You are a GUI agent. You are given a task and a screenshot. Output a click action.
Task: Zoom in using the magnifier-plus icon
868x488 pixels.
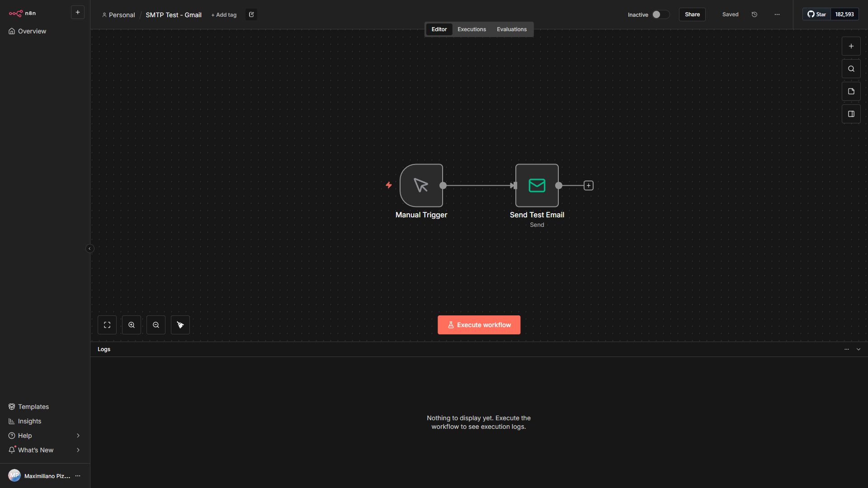tap(131, 324)
